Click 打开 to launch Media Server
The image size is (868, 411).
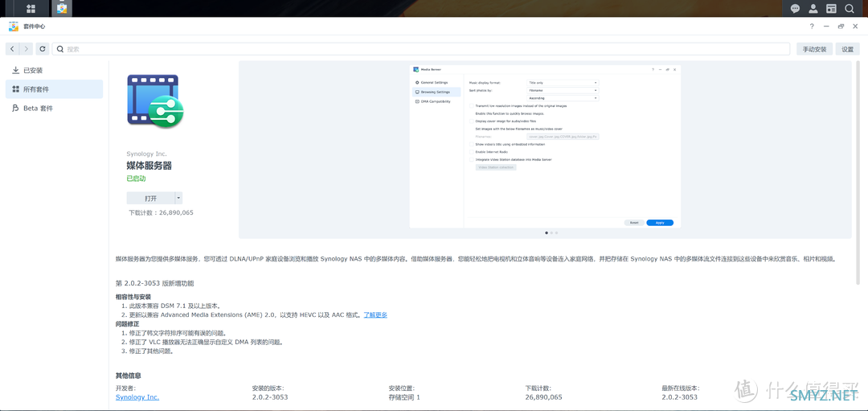(150, 199)
